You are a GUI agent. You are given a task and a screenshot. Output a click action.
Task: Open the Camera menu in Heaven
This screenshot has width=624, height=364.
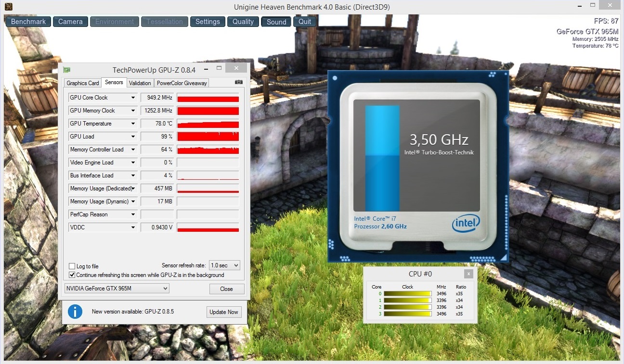(x=70, y=22)
